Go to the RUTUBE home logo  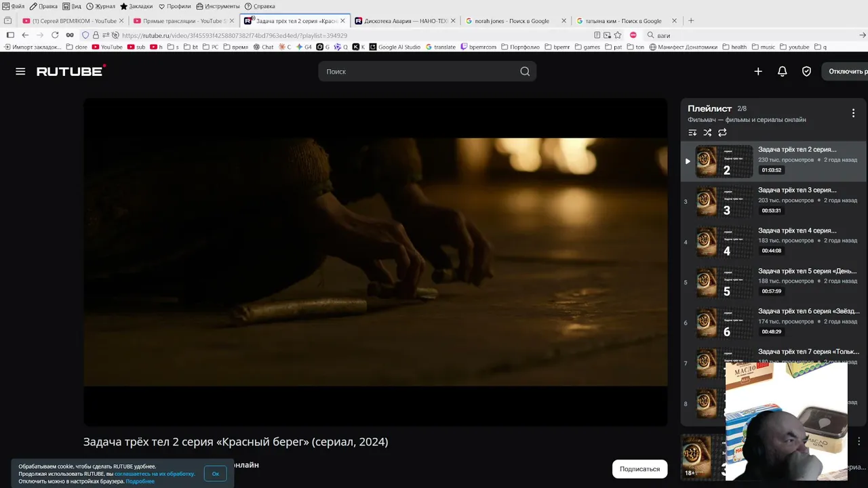(71, 70)
